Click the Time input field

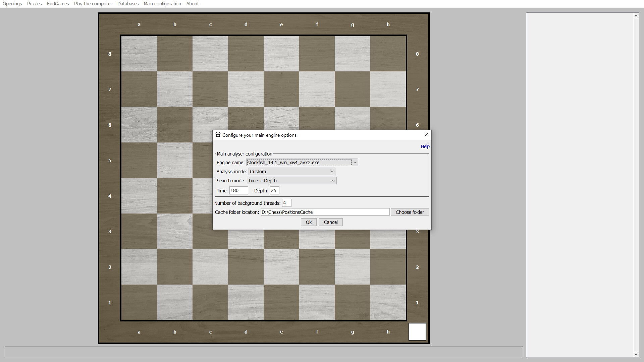tap(238, 190)
